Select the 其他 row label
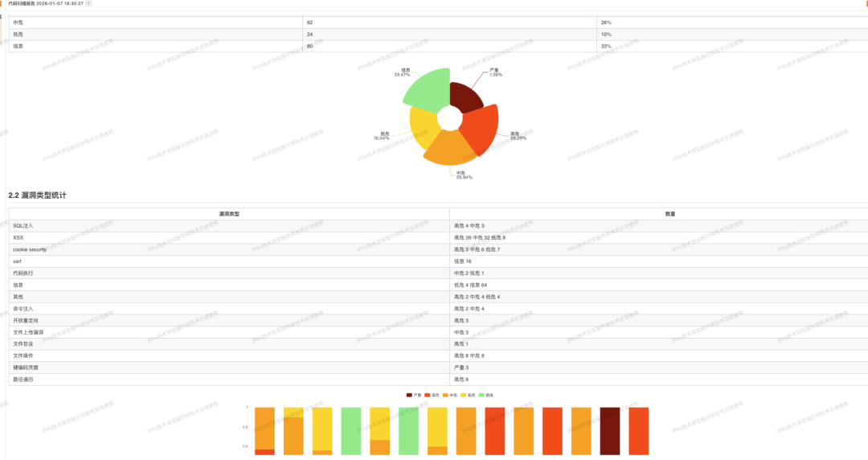 click(18, 297)
